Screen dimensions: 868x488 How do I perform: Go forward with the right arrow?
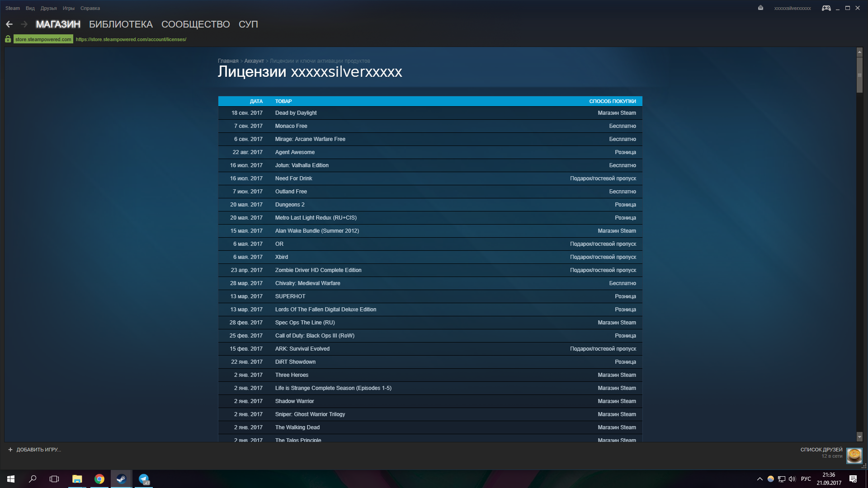click(24, 24)
